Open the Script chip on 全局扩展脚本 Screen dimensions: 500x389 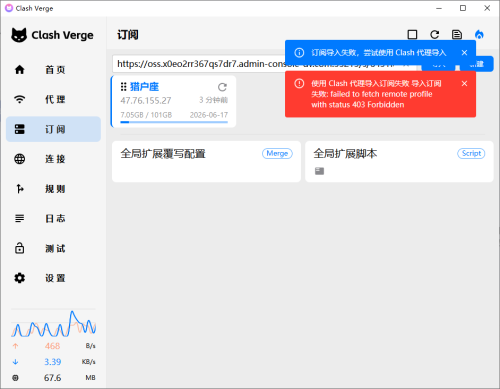471,153
